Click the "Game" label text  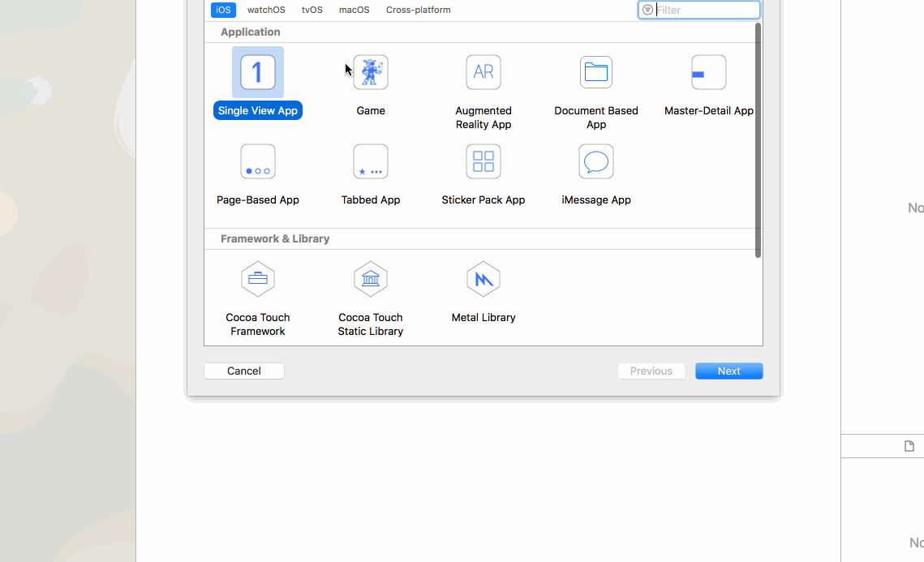click(371, 110)
